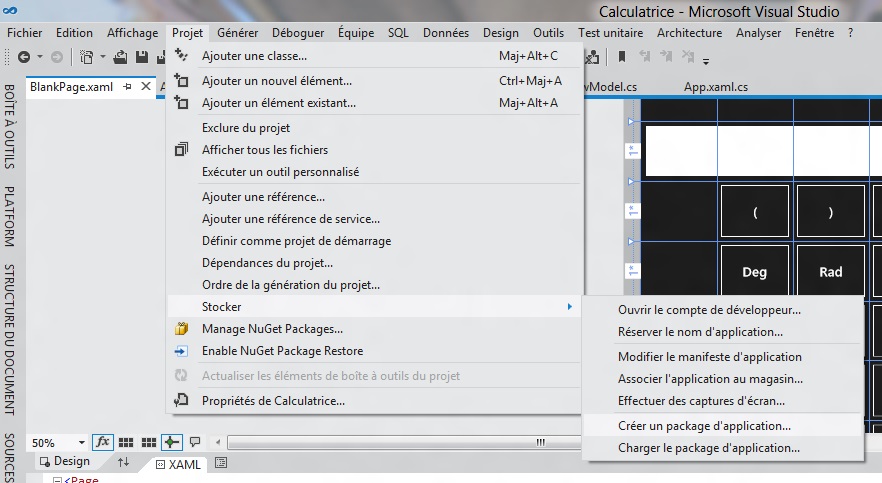Image resolution: width=882 pixels, height=483 pixels.
Task: Choose Réserver le nom d'application...
Action: (723, 332)
